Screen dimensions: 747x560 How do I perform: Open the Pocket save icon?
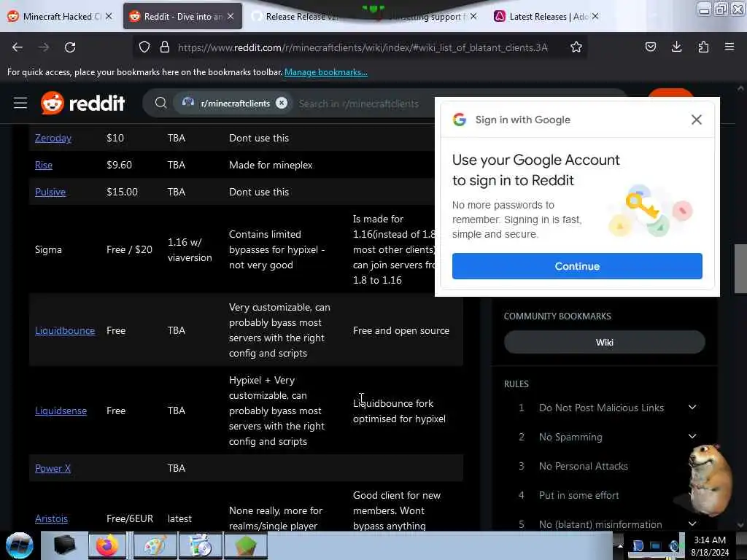(650, 47)
